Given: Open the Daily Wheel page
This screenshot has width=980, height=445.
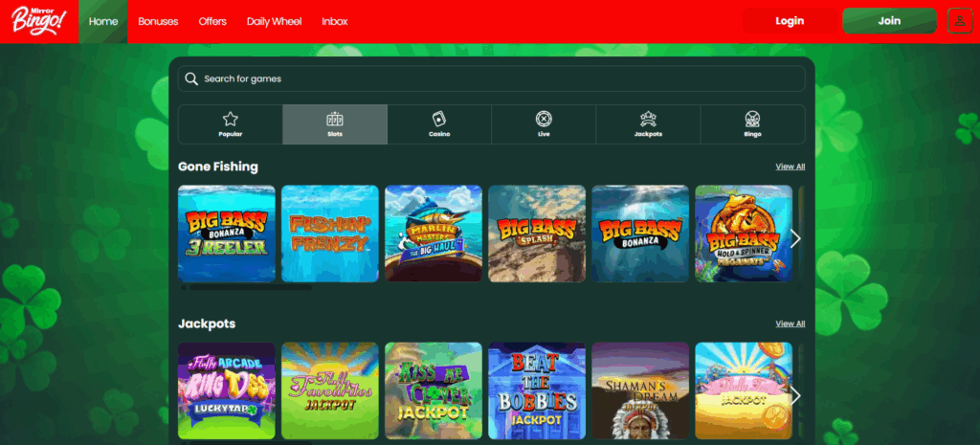Looking at the screenshot, I should pyautogui.click(x=274, y=21).
